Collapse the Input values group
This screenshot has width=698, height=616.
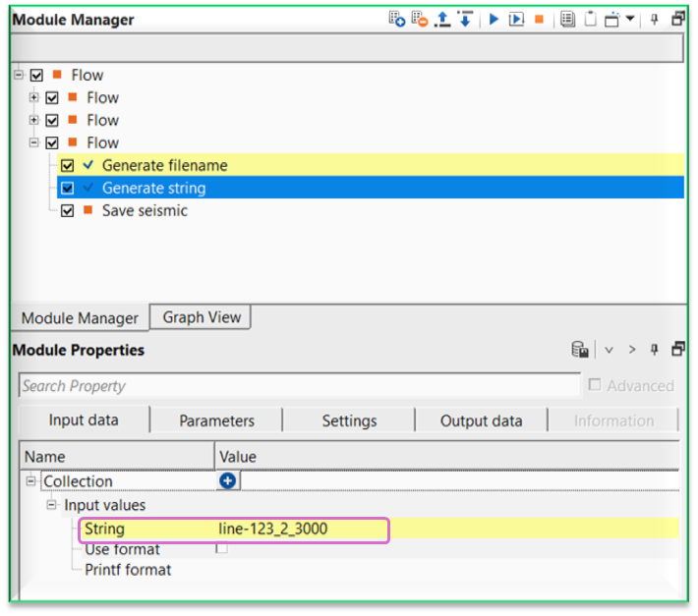pyautogui.click(x=52, y=505)
